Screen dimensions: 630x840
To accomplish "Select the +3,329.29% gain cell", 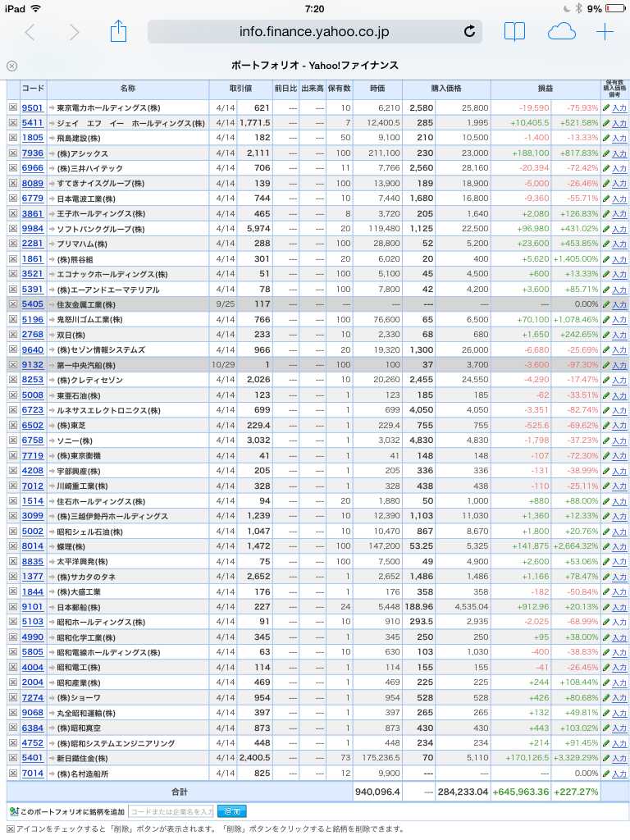I will pos(576,758).
